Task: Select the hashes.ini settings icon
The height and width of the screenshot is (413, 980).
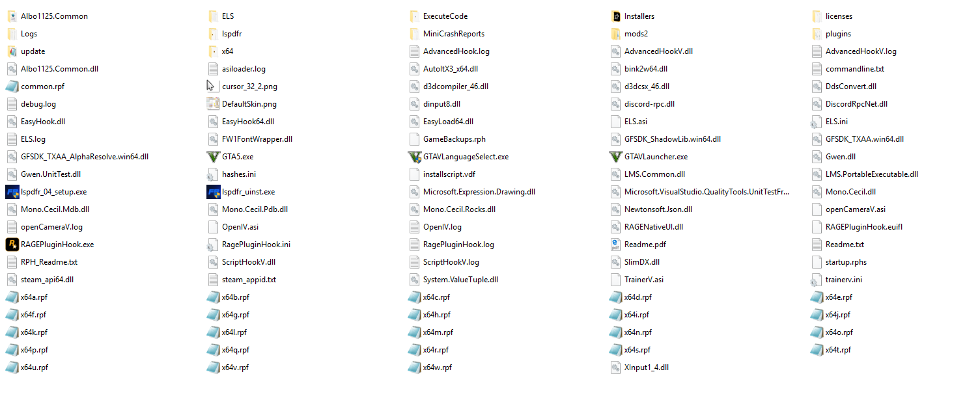Action: pyautogui.click(x=214, y=174)
